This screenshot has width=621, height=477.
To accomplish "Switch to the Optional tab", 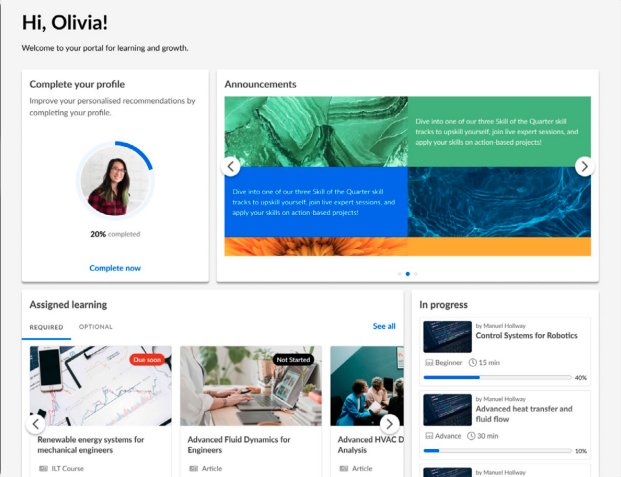I will [x=96, y=327].
